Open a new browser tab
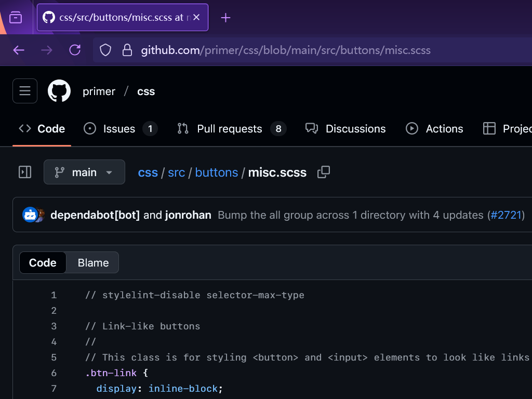532x399 pixels. pyautogui.click(x=225, y=18)
